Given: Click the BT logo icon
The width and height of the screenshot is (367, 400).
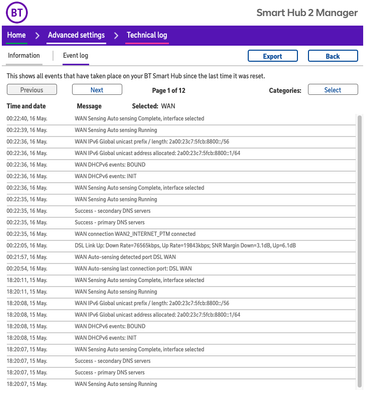Looking at the screenshot, I should [x=17, y=13].
